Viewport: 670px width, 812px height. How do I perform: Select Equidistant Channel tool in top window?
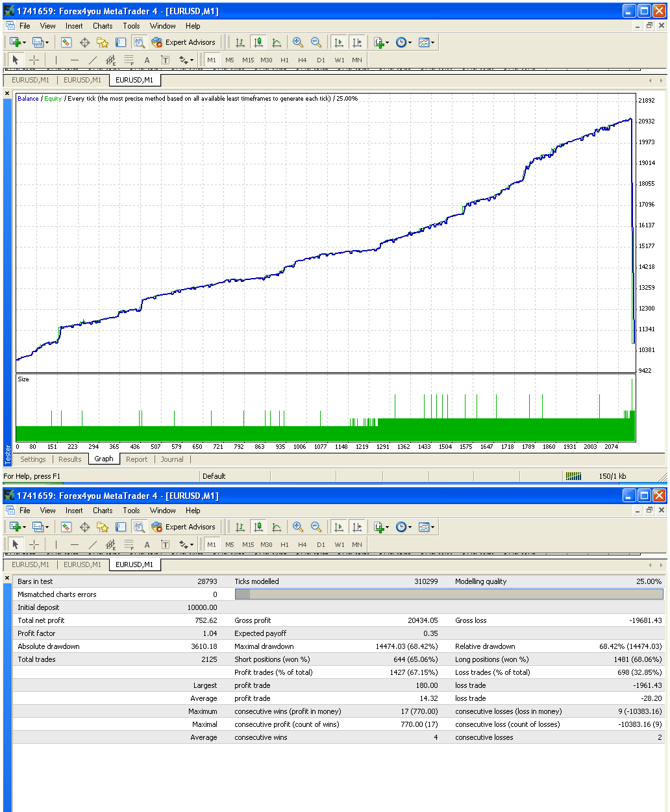(x=110, y=60)
